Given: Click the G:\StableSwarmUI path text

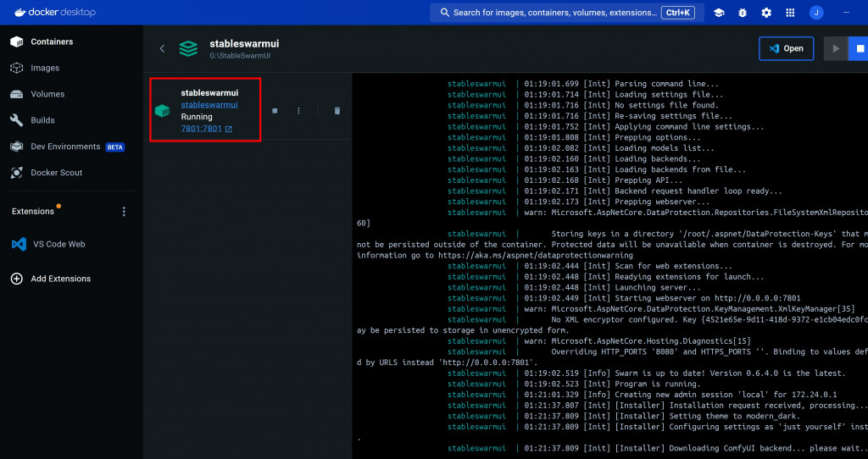Looking at the screenshot, I should point(240,56).
